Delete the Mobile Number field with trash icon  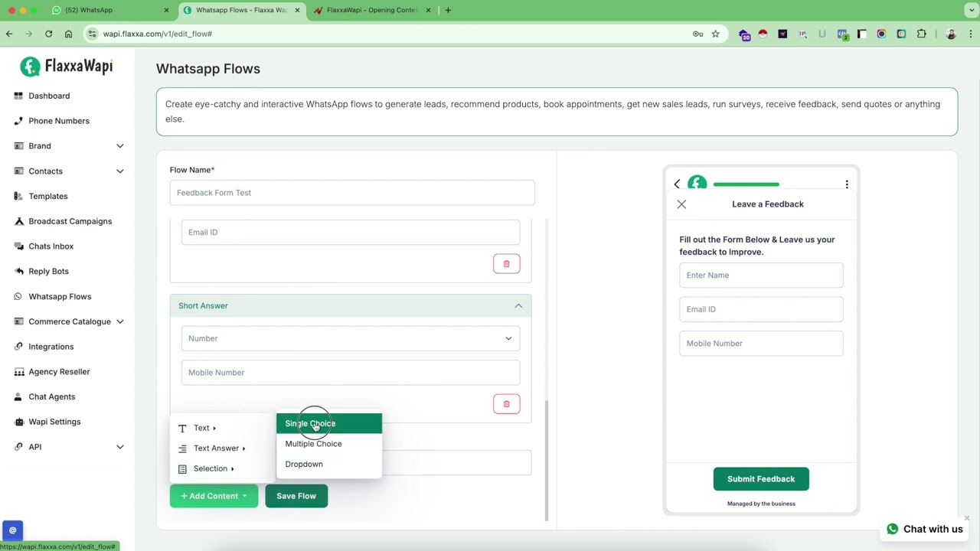(x=506, y=404)
